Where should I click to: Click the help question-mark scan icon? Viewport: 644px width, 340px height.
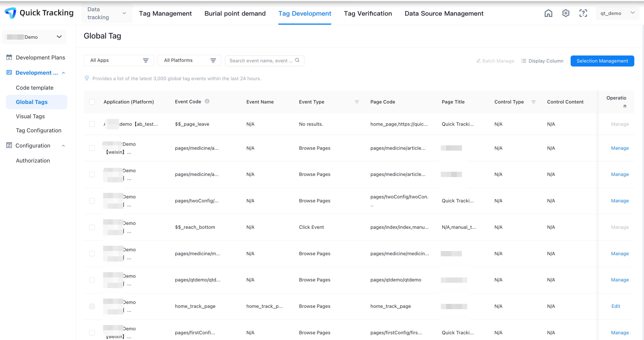coord(583,13)
